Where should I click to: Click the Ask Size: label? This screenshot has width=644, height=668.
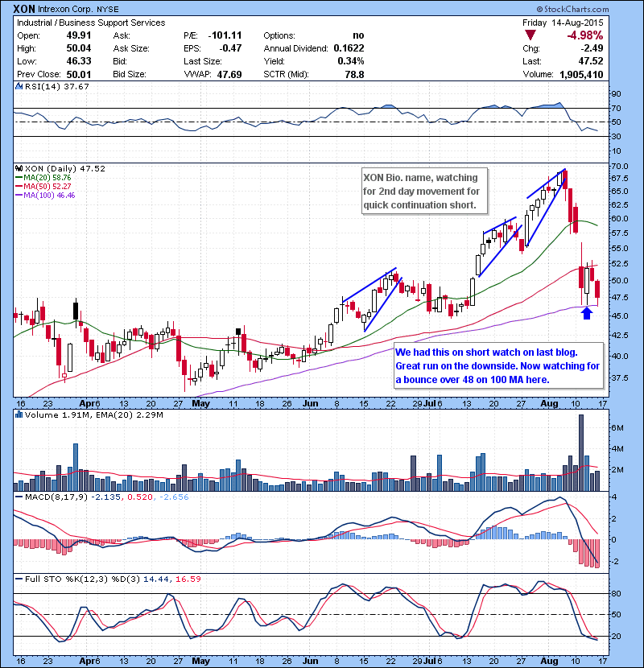coord(131,48)
